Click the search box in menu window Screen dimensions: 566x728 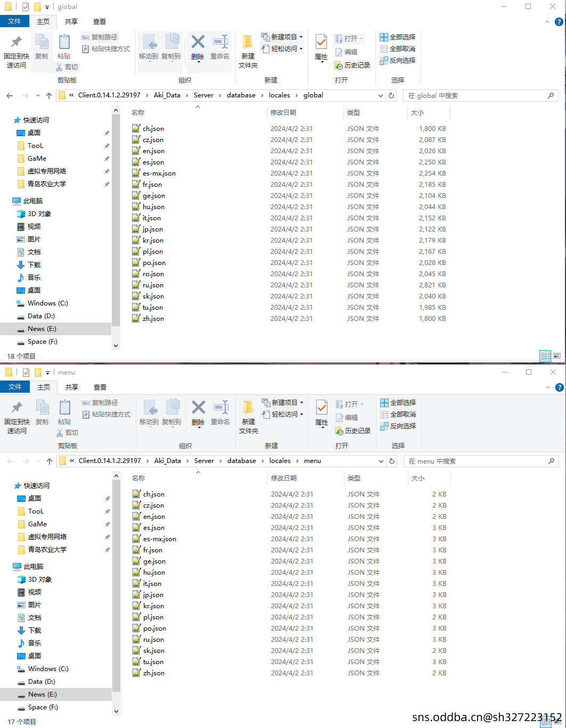pos(482,461)
